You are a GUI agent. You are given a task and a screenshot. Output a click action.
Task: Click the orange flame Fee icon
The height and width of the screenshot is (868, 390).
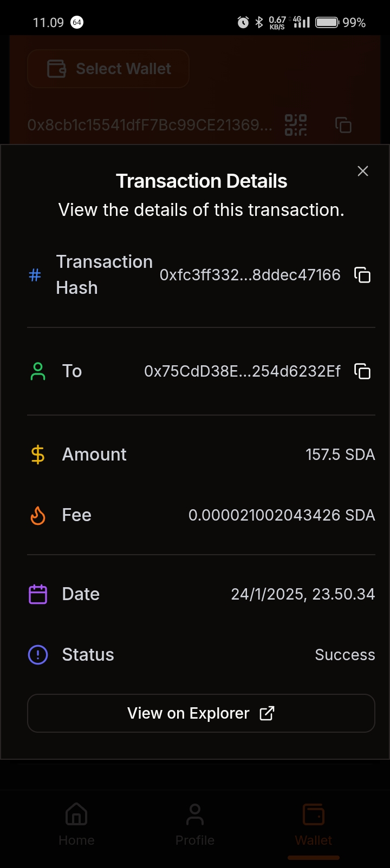38,515
